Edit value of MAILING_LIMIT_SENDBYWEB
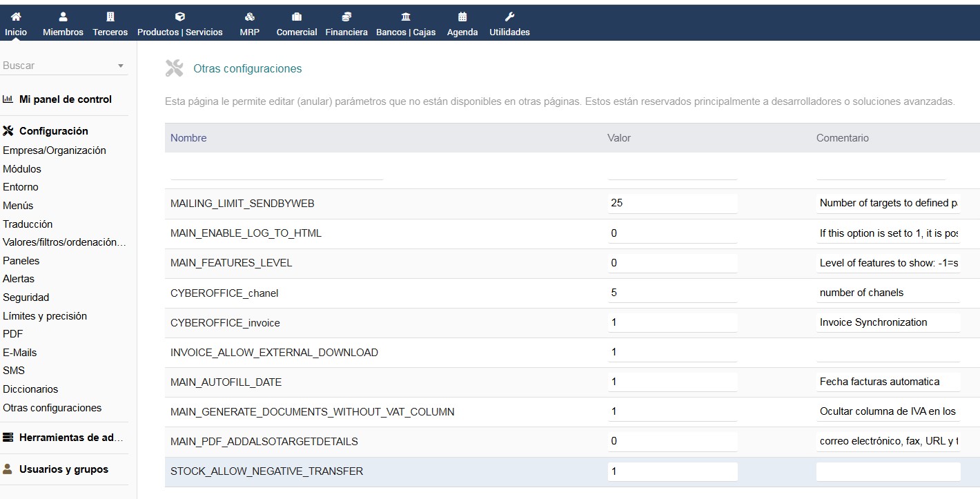Image resolution: width=980 pixels, height=499 pixels. (672, 203)
